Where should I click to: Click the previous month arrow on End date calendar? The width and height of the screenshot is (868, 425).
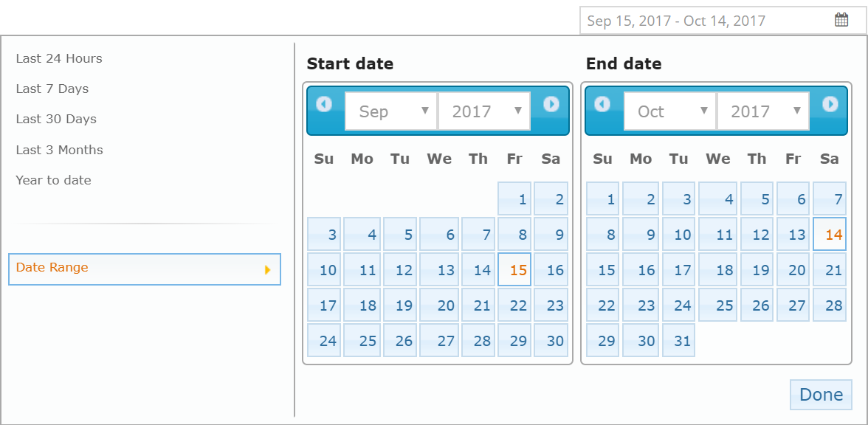(x=603, y=105)
